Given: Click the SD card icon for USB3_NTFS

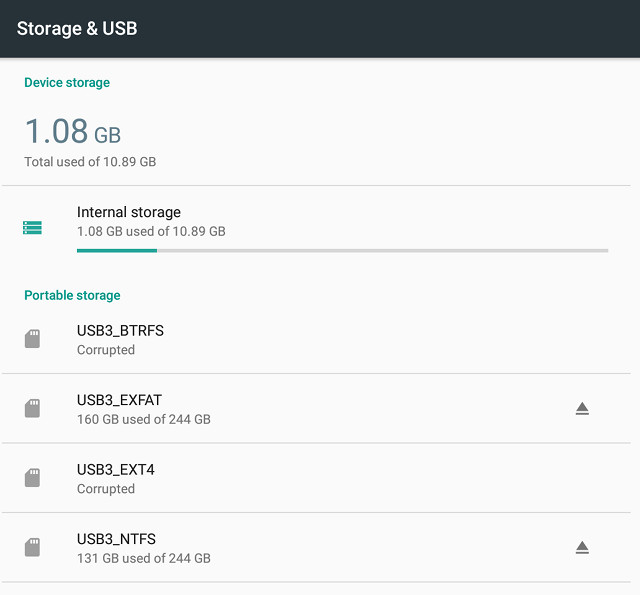Looking at the screenshot, I should [32, 547].
